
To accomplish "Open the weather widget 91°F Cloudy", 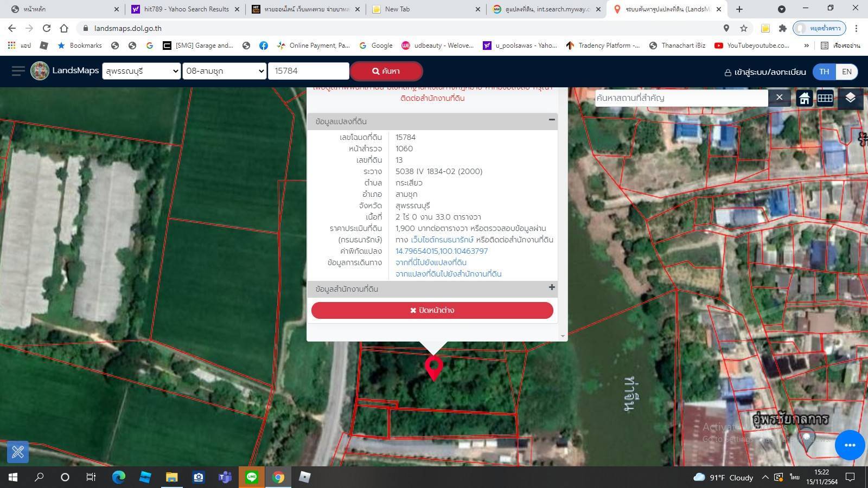I will click(x=723, y=477).
